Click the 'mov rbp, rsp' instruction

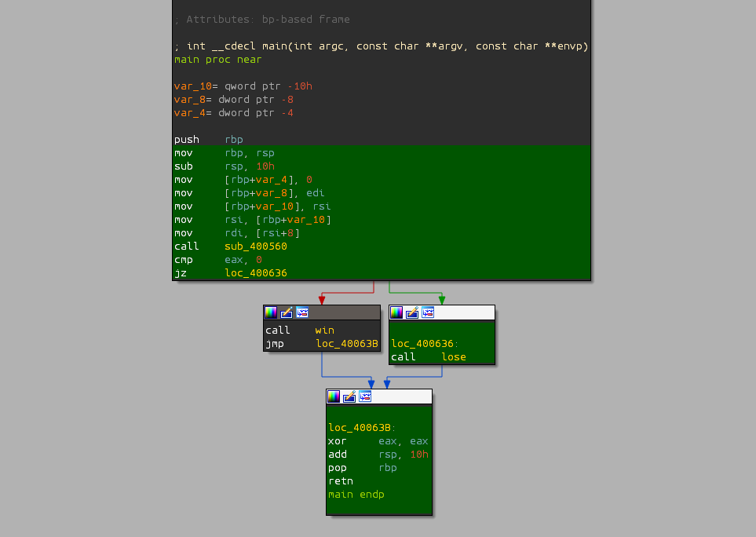pyautogui.click(x=225, y=153)
